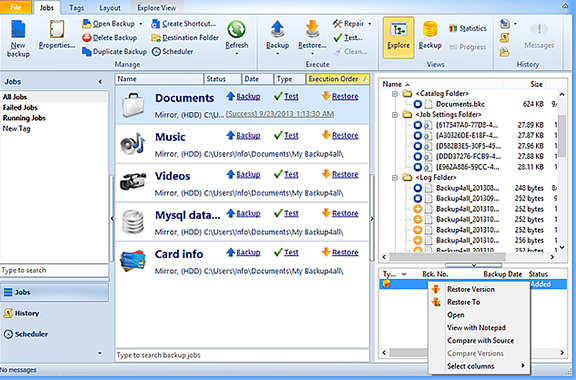The width and height of the screenshot is (576, 380).
Task: Select the Music job icon
Action: 133,144
